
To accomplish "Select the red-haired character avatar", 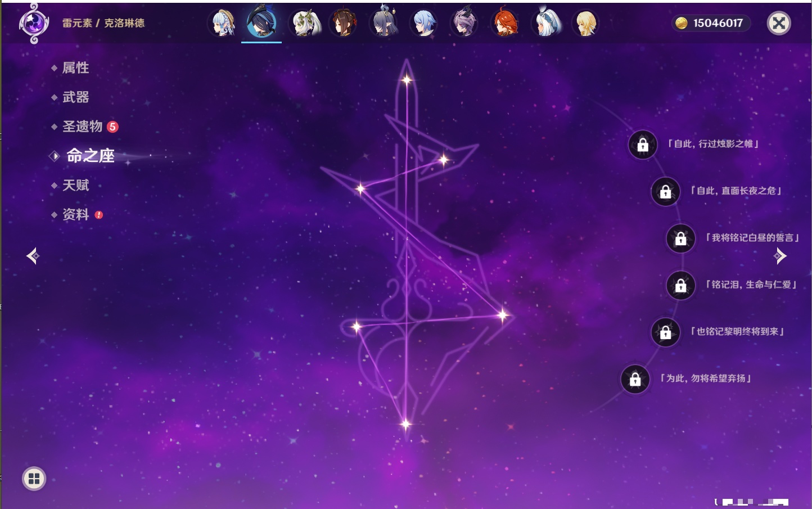I will pyautogui.click(x=505, y=23).
